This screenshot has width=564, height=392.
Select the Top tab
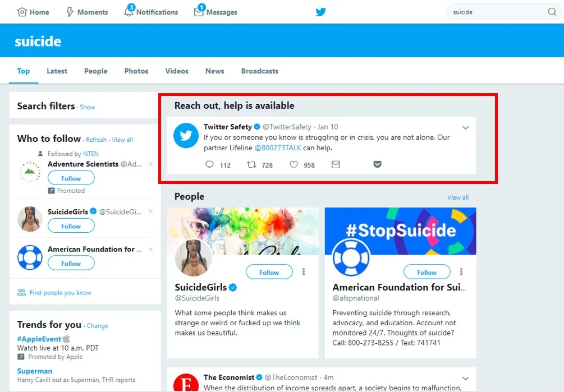tap(24, 71)
